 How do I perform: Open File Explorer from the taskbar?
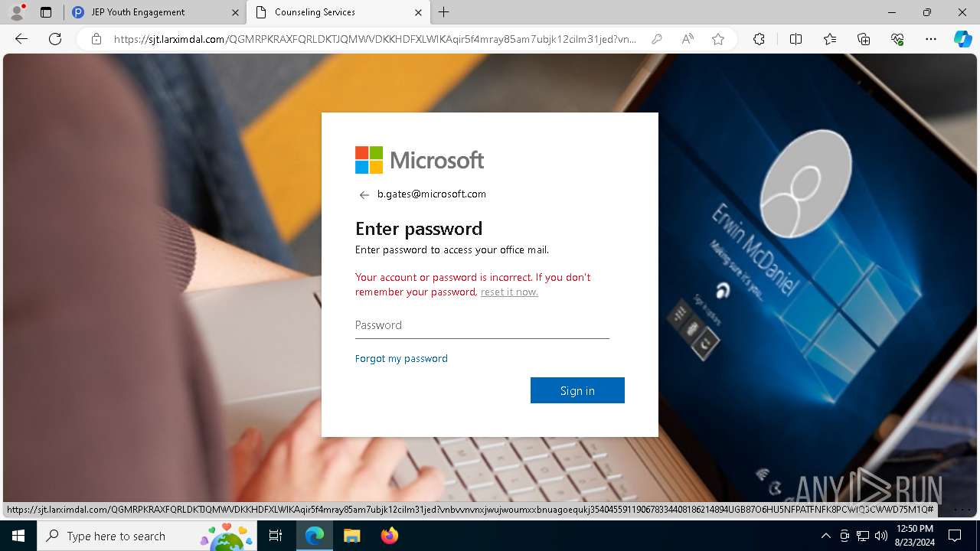[x=351, y=536]
